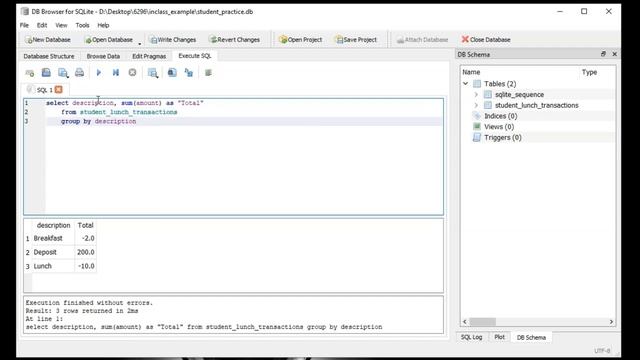
Task: Click line 3 'group by description' in editor
Action: (x=98, y=122)
